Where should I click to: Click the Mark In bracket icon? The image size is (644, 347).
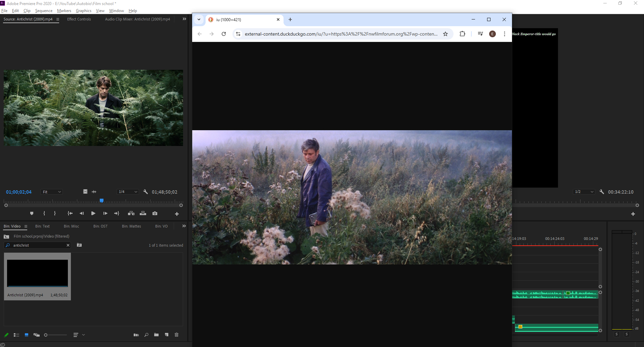click(x=44, y=213)
